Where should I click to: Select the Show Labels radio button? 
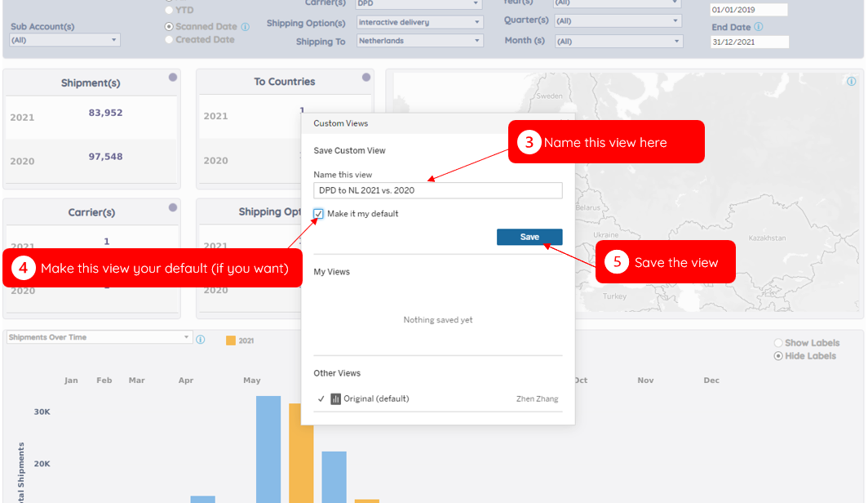click(x=778, y=343)
